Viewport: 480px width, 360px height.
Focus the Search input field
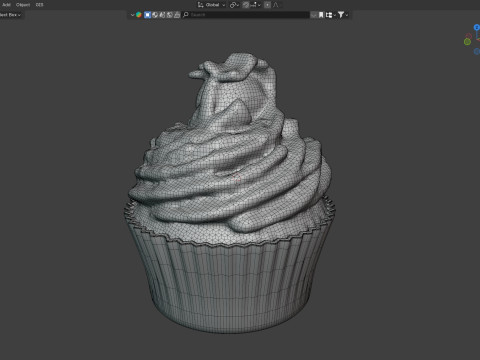[x=246, y=15]
